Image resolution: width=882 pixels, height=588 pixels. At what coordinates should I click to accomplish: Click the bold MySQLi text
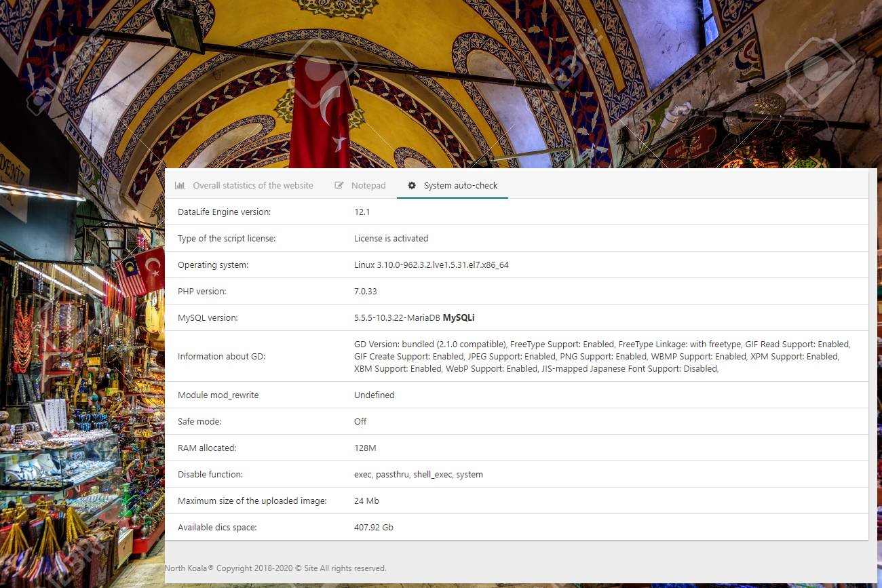click(459, 317)
